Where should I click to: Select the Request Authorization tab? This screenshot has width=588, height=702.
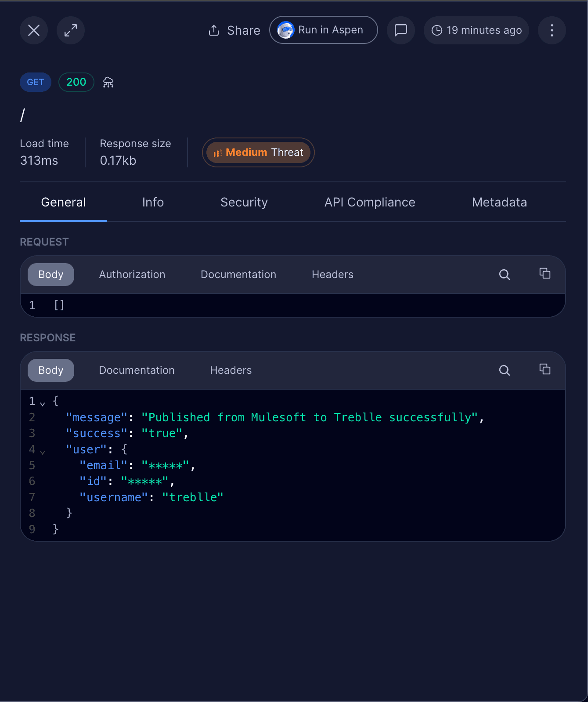(x=132, y=275)
